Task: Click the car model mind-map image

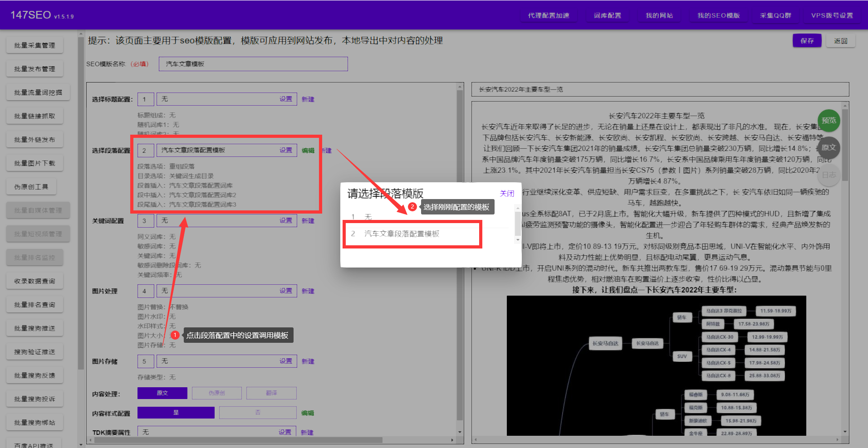Action: pyautogui.click(x=656, y=365)
